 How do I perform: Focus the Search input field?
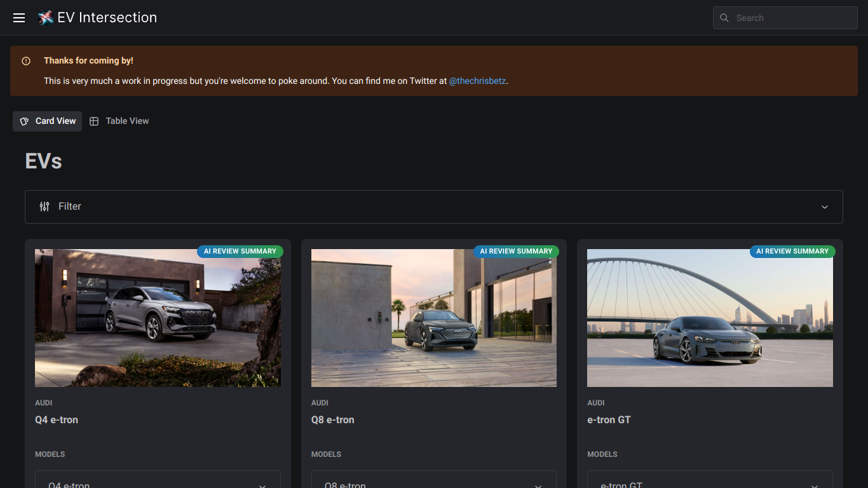[x=785, y=18]
